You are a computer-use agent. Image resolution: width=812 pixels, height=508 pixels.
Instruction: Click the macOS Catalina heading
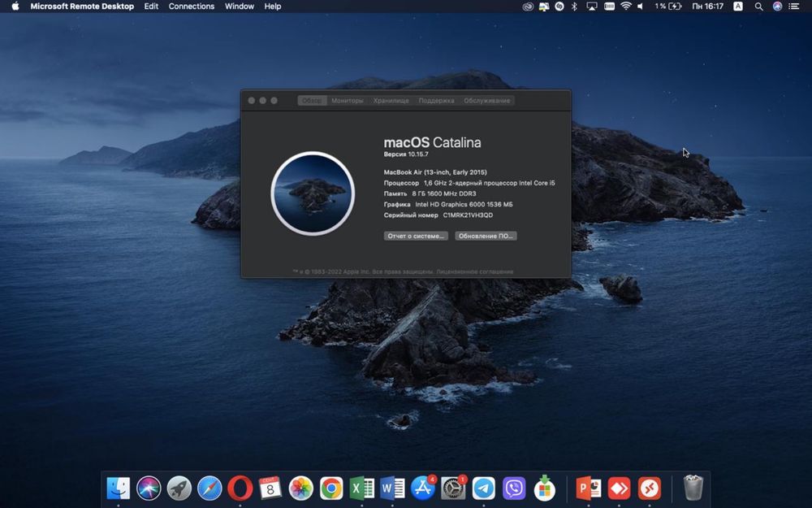[433, 142]
